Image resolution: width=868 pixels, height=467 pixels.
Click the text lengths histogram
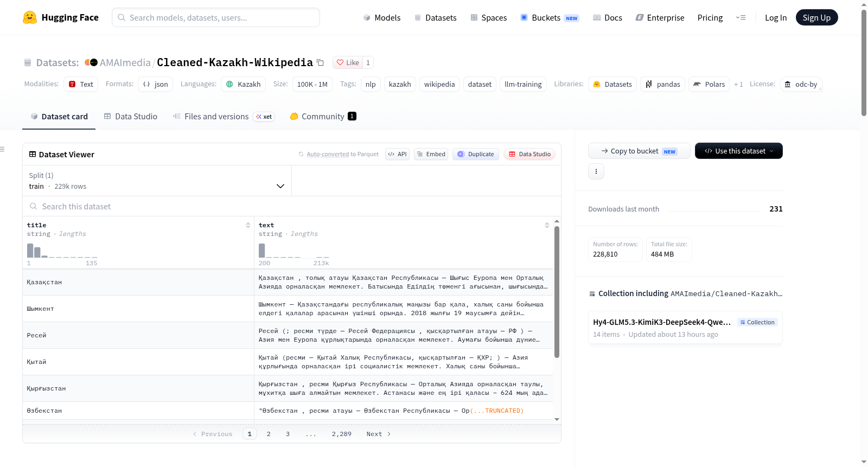(x=294, y=250)
